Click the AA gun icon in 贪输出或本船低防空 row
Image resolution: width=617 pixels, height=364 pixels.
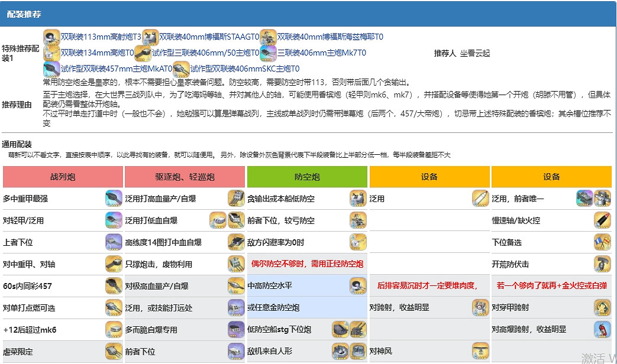[358, 199]
